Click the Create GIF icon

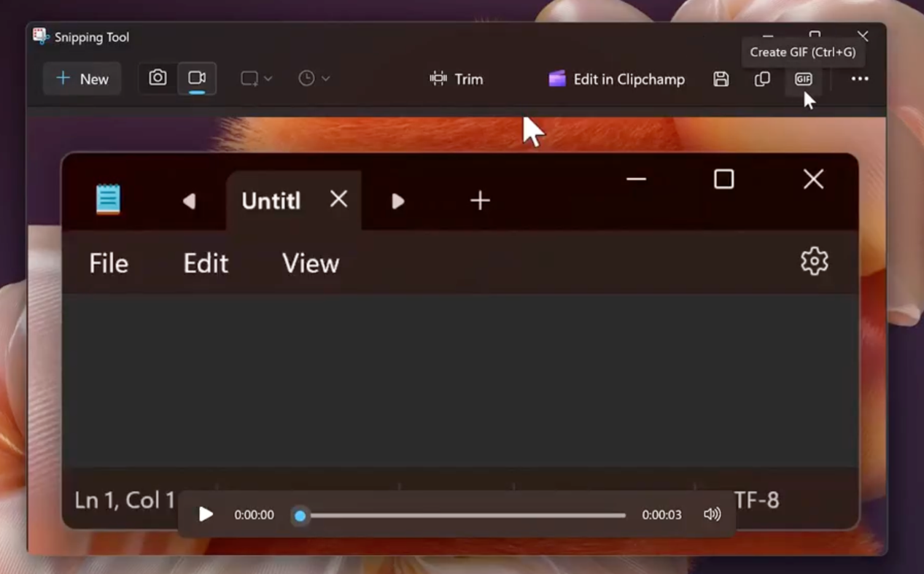point(803,79)
